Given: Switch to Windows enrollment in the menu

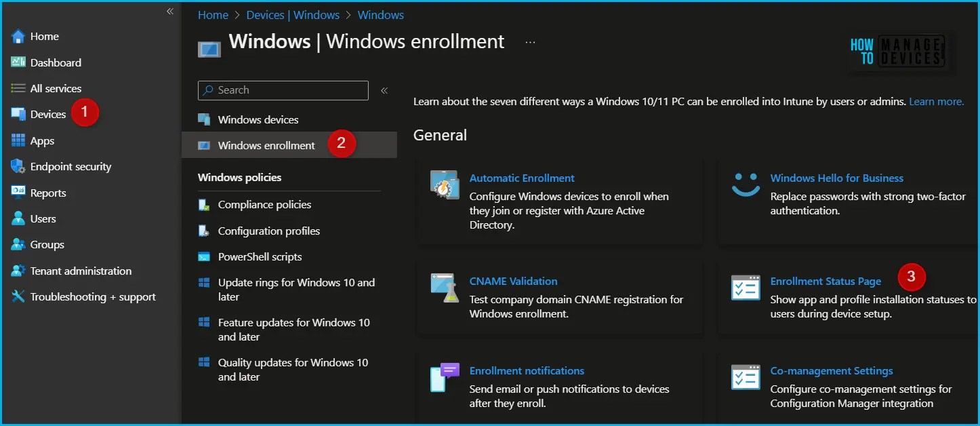Looking at the screenshot, I should pos(266,145).
